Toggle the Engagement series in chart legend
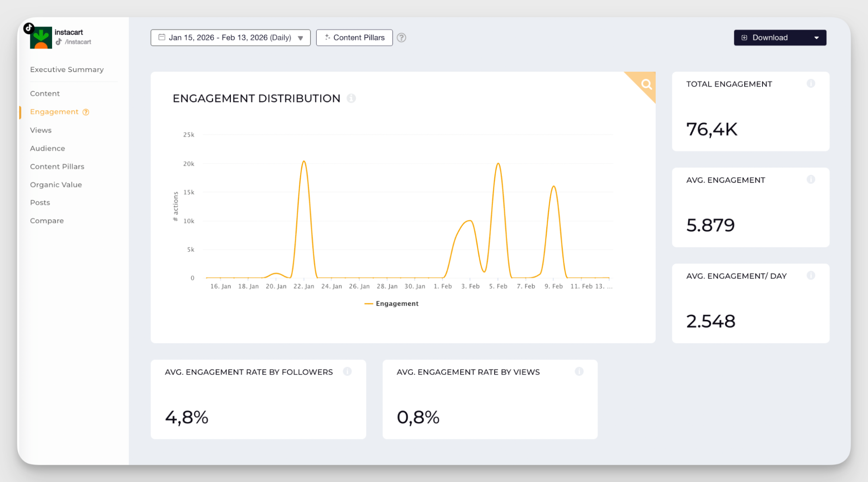Screen dimensions: 868x482 391,303
